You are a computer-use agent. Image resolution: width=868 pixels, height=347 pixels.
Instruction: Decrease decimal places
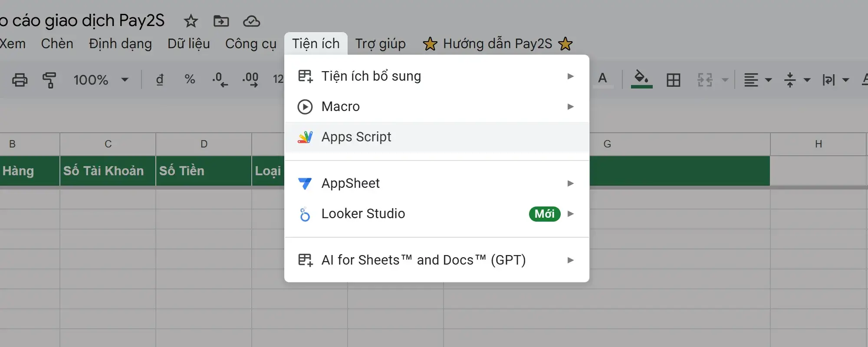pos(220,80)
